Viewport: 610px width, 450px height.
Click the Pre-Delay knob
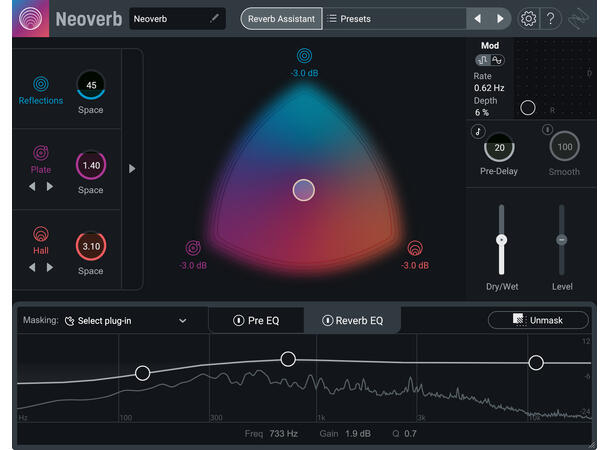499,147
